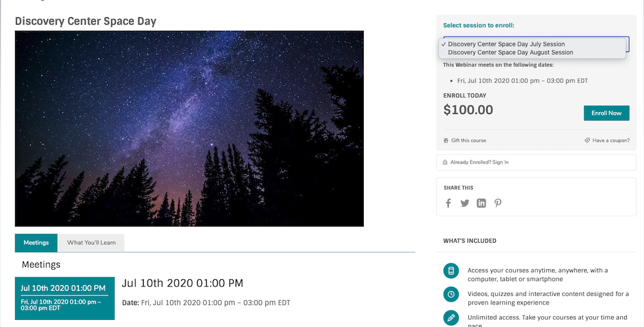The image size is (644, 327).
Task: Click the smartphone access icon
Action: (x=451, y=271)
